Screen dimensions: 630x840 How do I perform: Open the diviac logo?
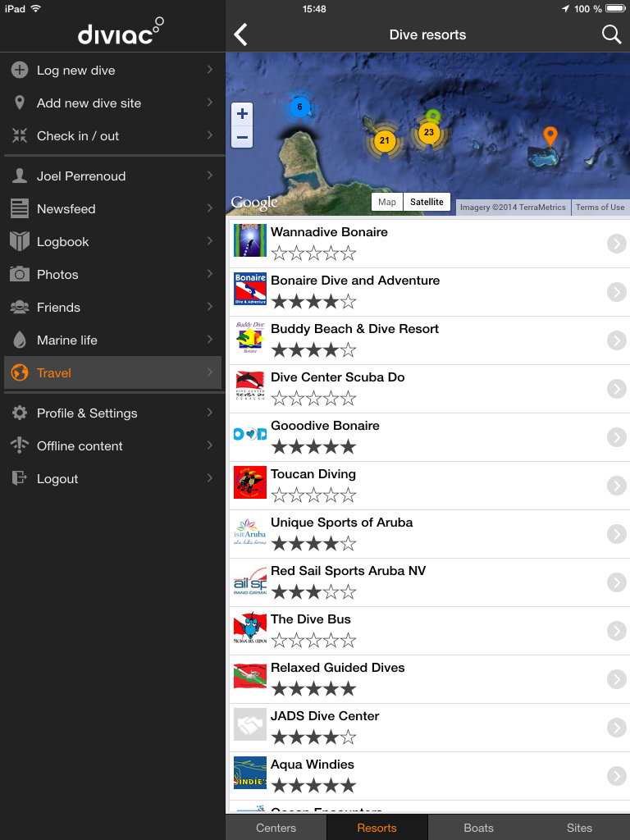pos(121,31)
